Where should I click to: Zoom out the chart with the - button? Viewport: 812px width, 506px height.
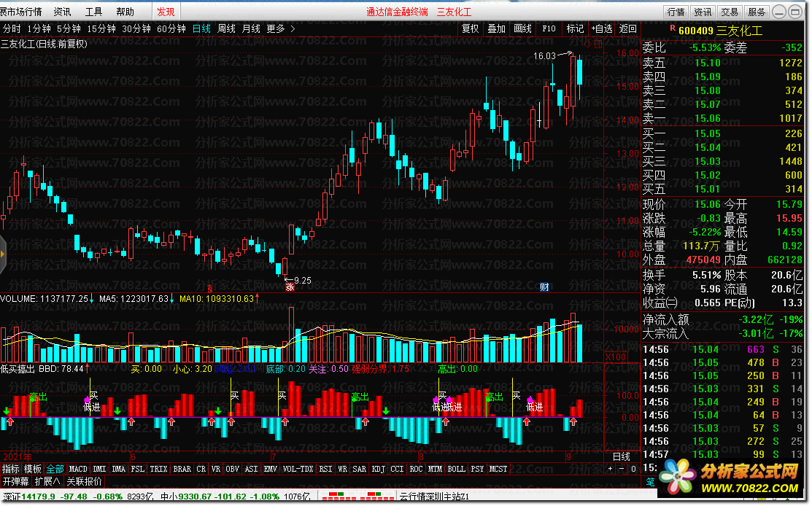[x=622, y=469]
